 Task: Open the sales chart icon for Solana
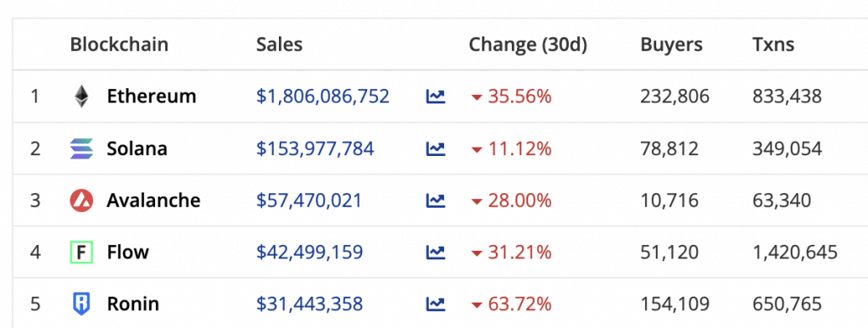[436, 149]
